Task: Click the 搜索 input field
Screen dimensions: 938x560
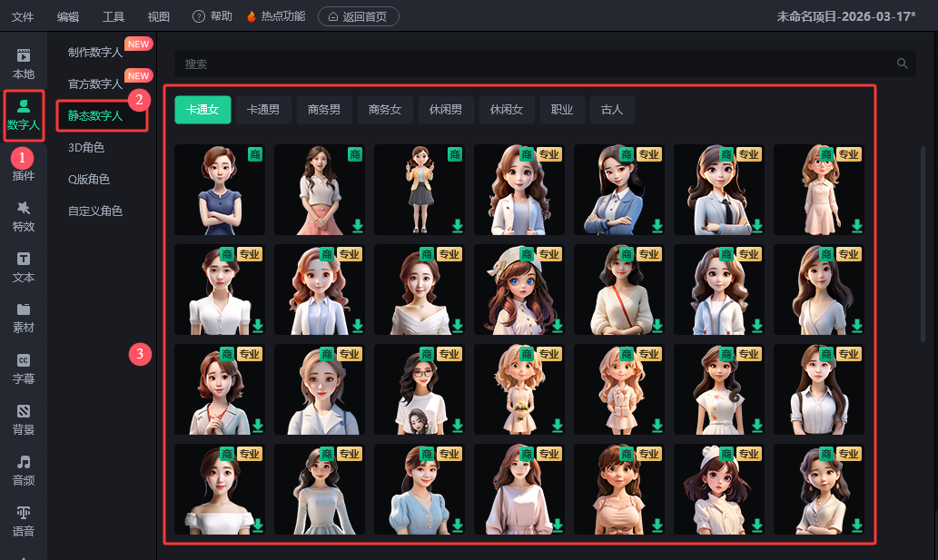Action: (536, 64)
